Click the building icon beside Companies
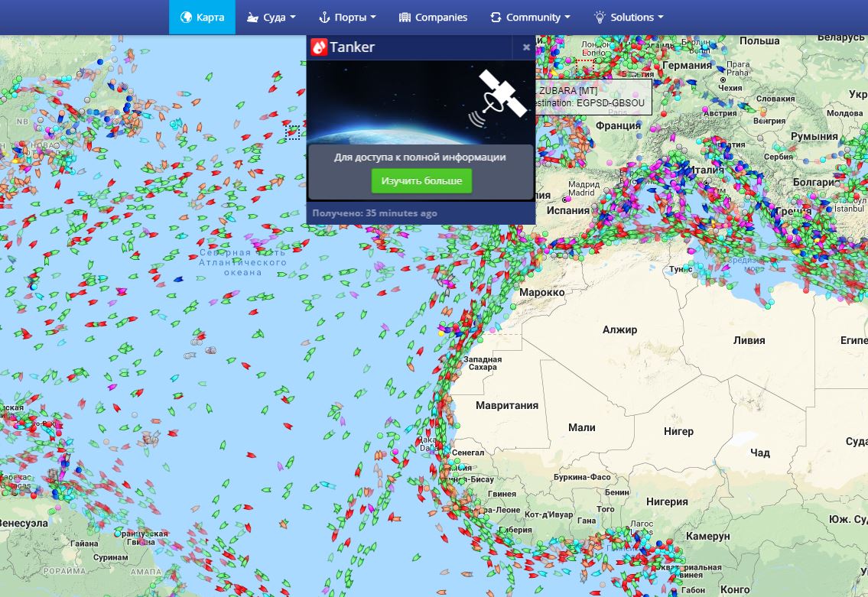 (405, 17)
